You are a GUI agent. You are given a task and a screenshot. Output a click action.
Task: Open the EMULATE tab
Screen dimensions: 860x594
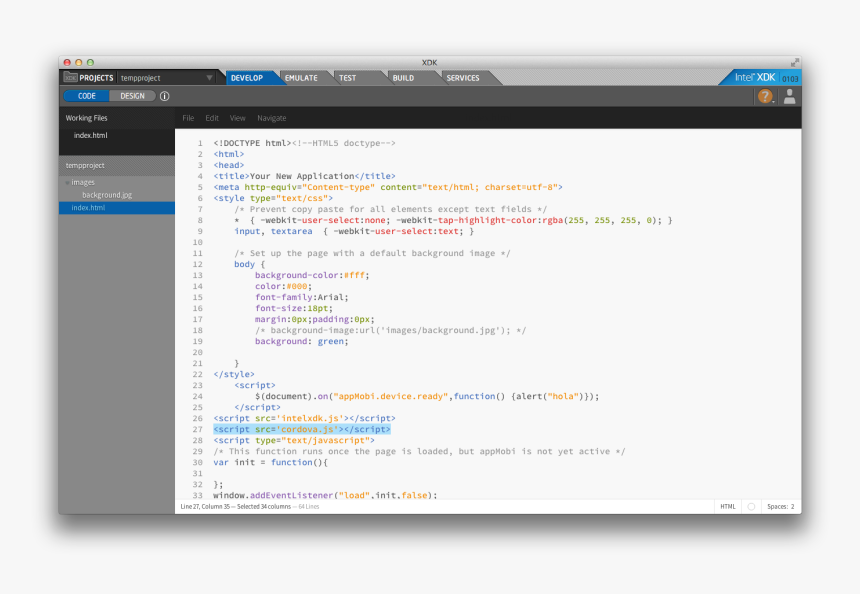click(x=301, y=78)
